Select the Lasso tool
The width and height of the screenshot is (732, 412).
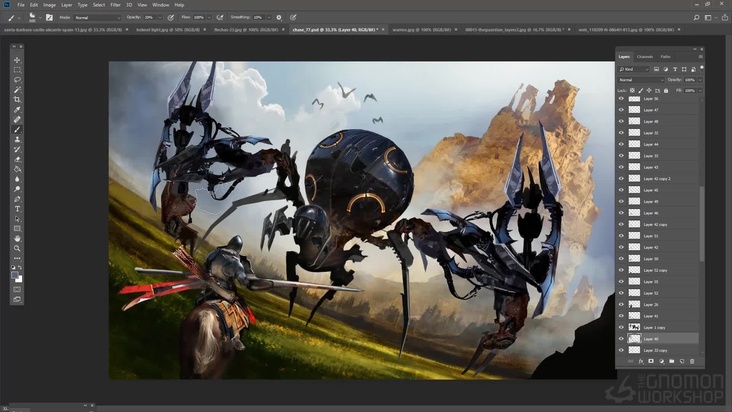[17, 80]
